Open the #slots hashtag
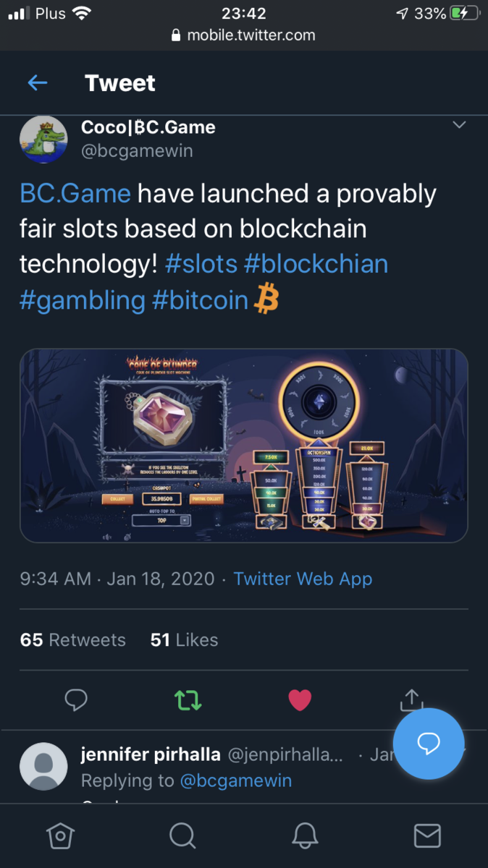The height and width of the screenshot is (868, 488). click(201, 264)
